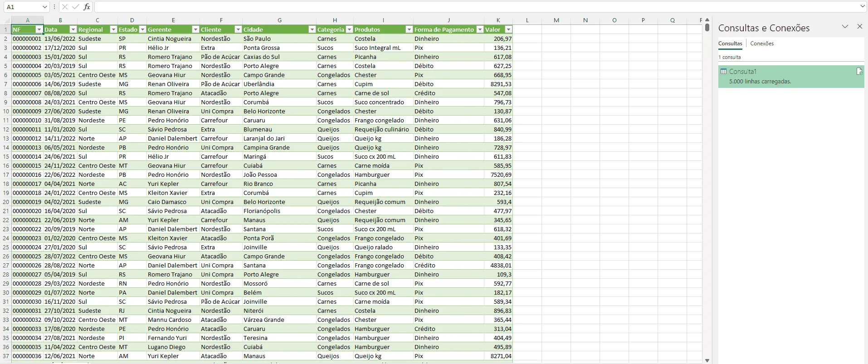Click inside the formula bar input
Viewport: 868px width, 364px height.
(x=476, y=7)
